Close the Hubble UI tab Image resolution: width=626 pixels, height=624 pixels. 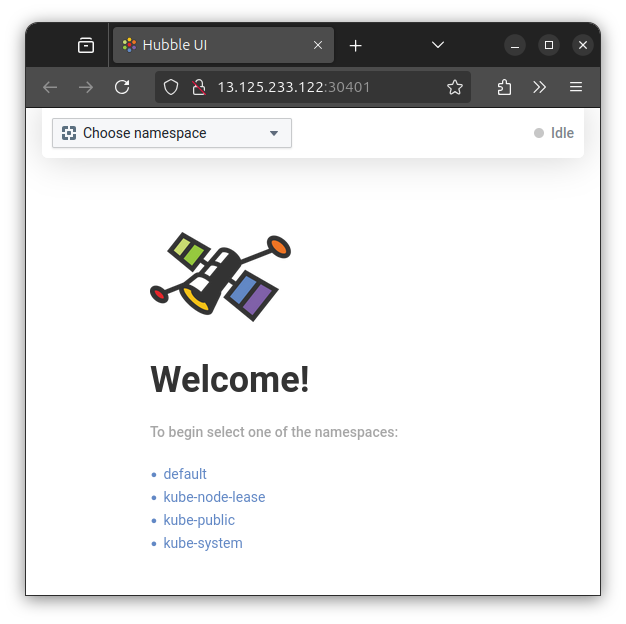pyautogui.click(x=318, y=45)
